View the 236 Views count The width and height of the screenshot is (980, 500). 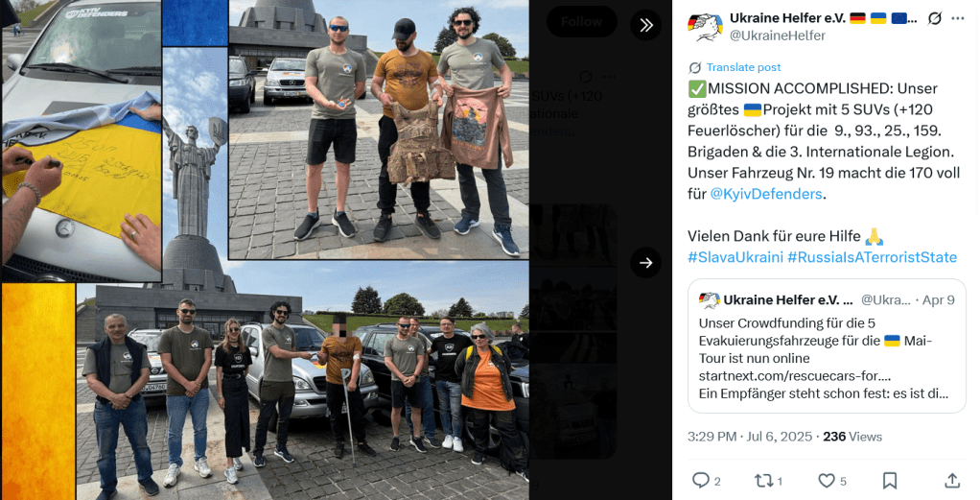click(x=852, y=437)
